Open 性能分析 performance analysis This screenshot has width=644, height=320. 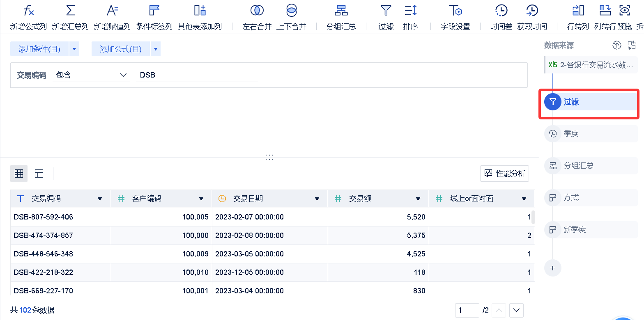tap(504, 174)
